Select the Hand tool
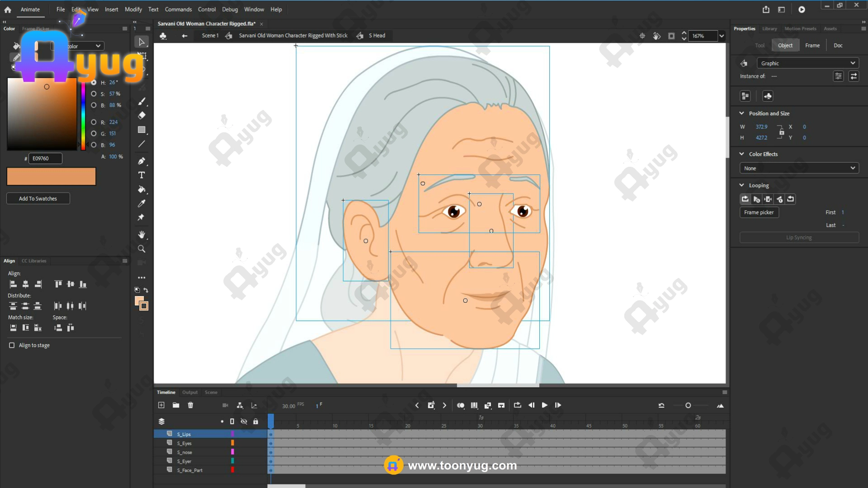868x488 pixels. (x=142, y=235)
